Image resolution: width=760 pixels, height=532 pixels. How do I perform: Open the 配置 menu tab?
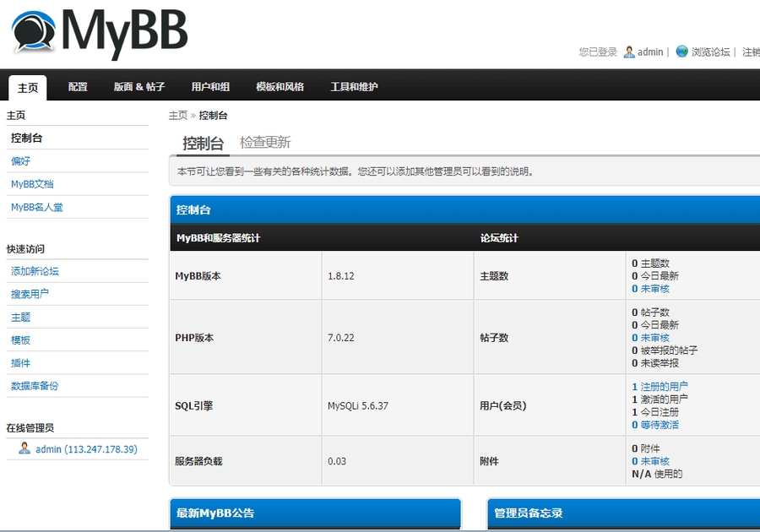click(78, 87)
